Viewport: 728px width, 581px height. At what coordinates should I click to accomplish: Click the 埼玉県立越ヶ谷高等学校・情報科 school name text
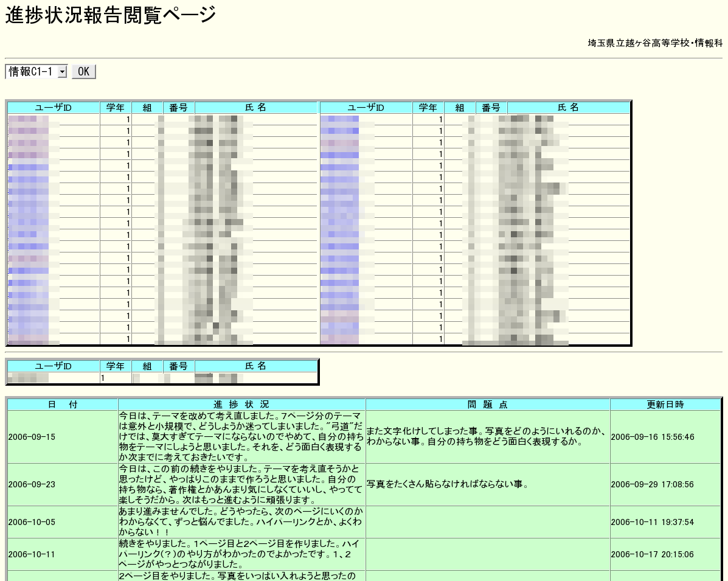coord(654,43)
